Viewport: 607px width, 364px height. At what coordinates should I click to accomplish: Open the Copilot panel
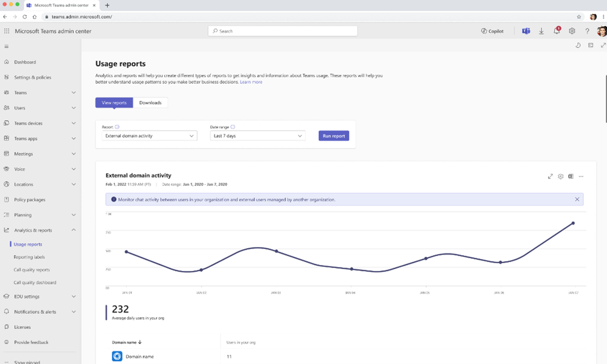(x=492, y=31)
